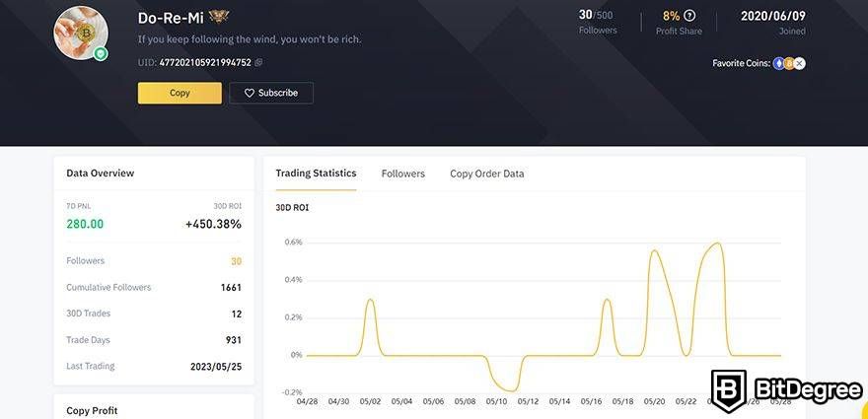Click the 05/14 x-axis date label

click(x=559, y=401)
